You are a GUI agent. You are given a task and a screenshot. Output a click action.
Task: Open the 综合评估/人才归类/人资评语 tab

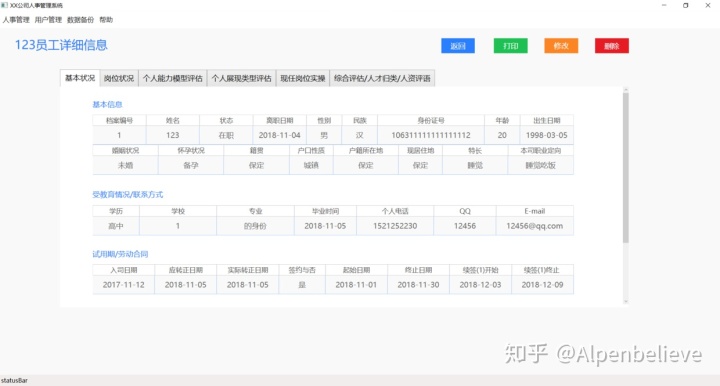coord(382,78)
